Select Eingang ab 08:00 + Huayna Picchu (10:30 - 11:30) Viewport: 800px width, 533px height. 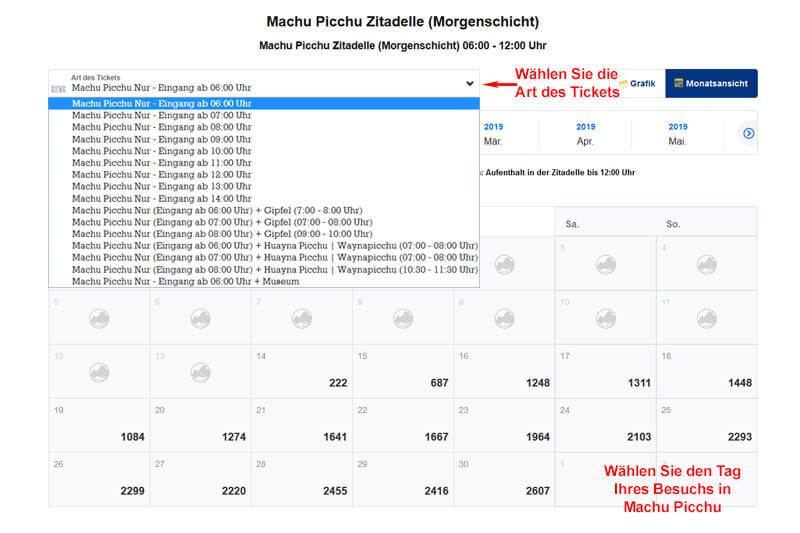pos(264,269)
